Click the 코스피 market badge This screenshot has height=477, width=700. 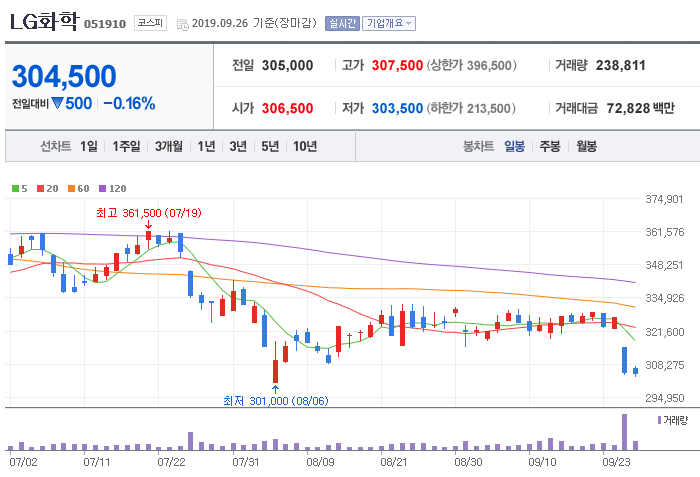coord(151,22)
